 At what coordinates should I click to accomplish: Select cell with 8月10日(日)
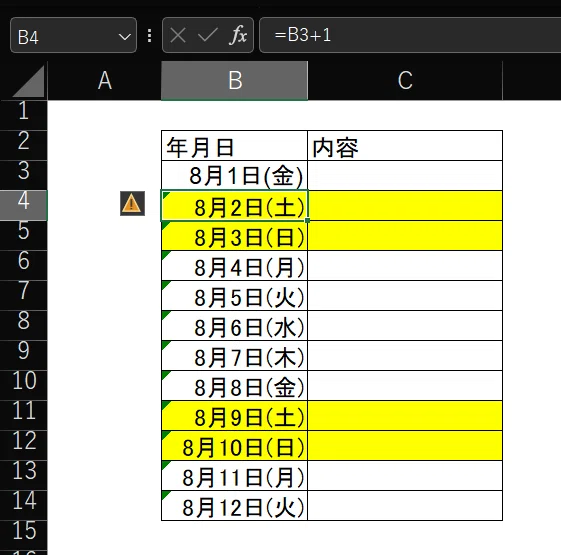[234, 446]
